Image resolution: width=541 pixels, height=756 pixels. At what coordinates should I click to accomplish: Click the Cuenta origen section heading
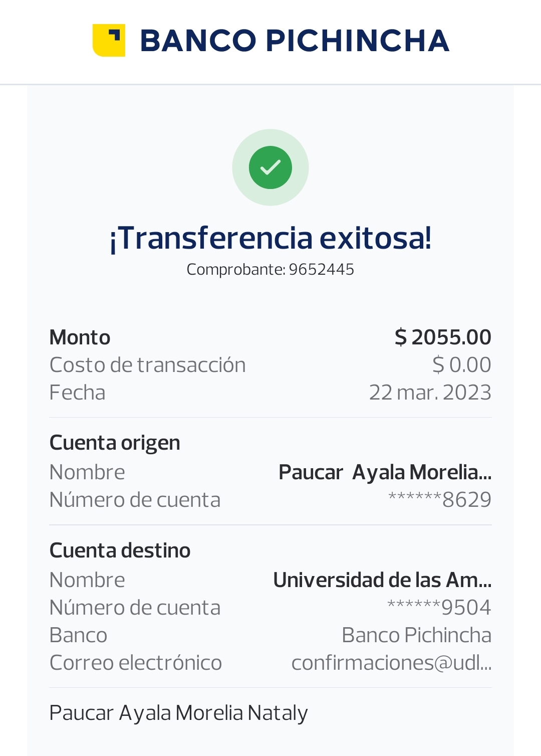pyautogui.click(x=115, y=443)
